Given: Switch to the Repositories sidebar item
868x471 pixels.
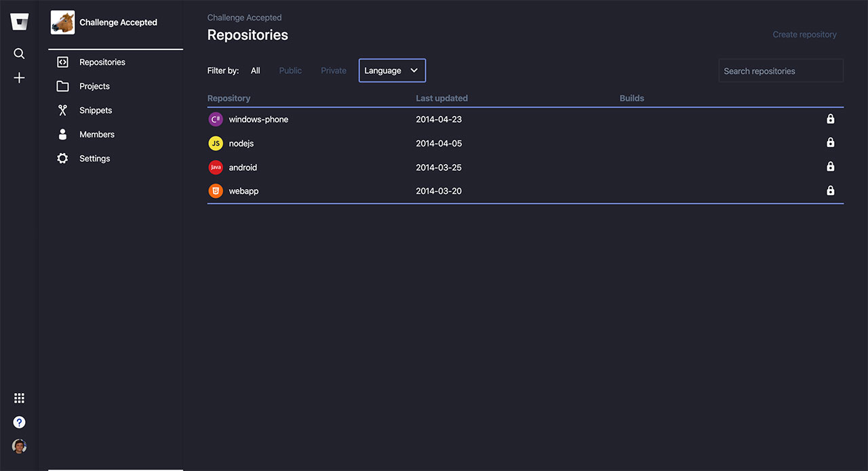Looking at the screenshot, I should click(102, 62).
